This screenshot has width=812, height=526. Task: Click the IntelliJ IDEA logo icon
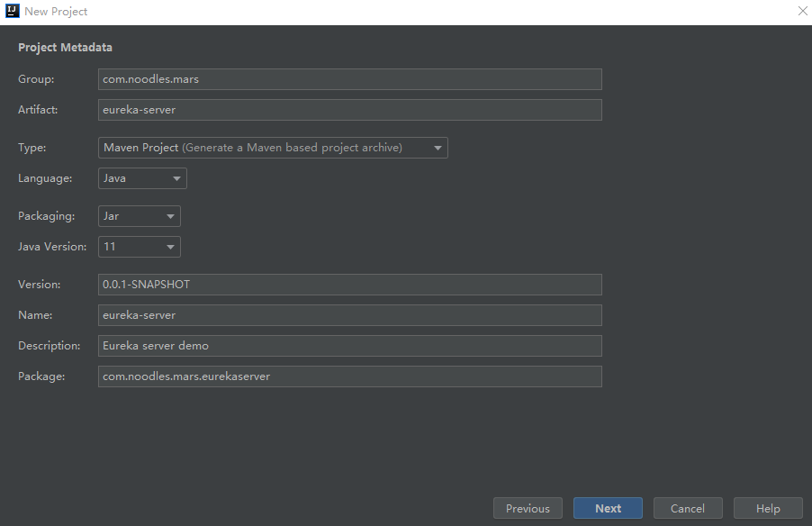coord(13,12)
